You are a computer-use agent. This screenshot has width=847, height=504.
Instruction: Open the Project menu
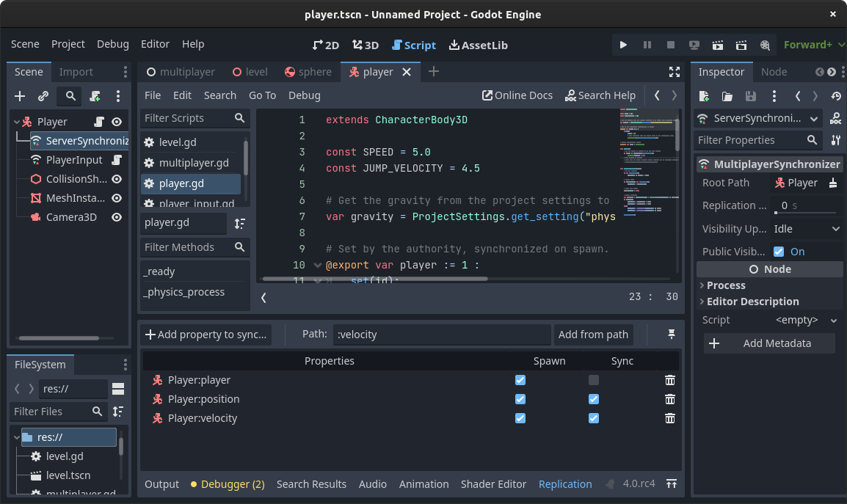(x=68, y=44)
